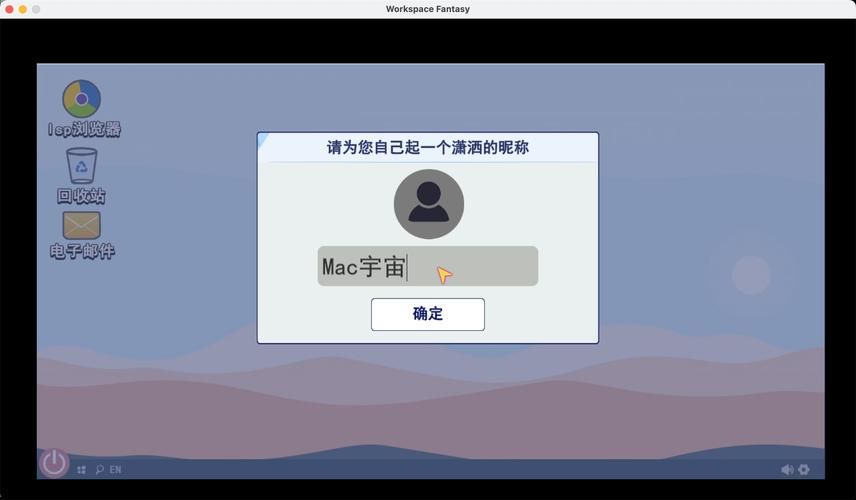Click the user avatar picture in the dialog
This screenshot has height=500, width=856.
[x=428, y=204]
